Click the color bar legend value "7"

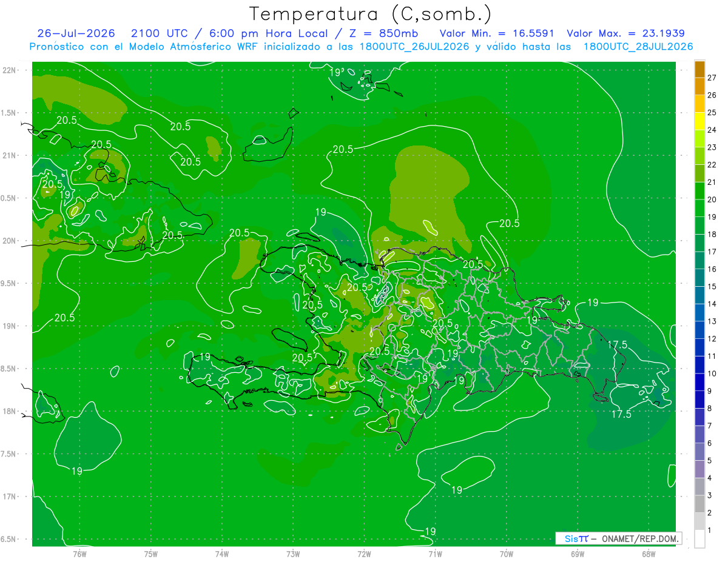click(709, 426)
